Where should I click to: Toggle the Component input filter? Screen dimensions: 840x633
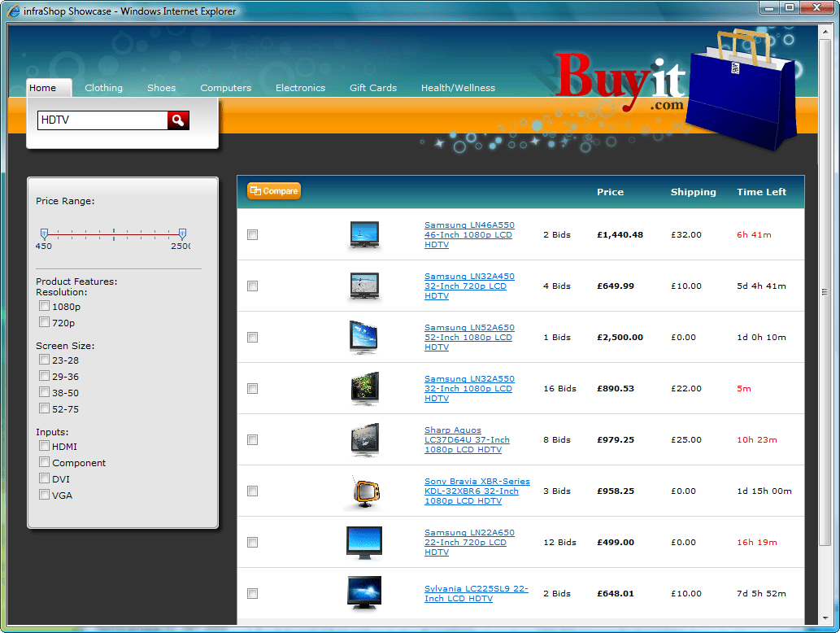pyautogui.click(x=44, y=462)
